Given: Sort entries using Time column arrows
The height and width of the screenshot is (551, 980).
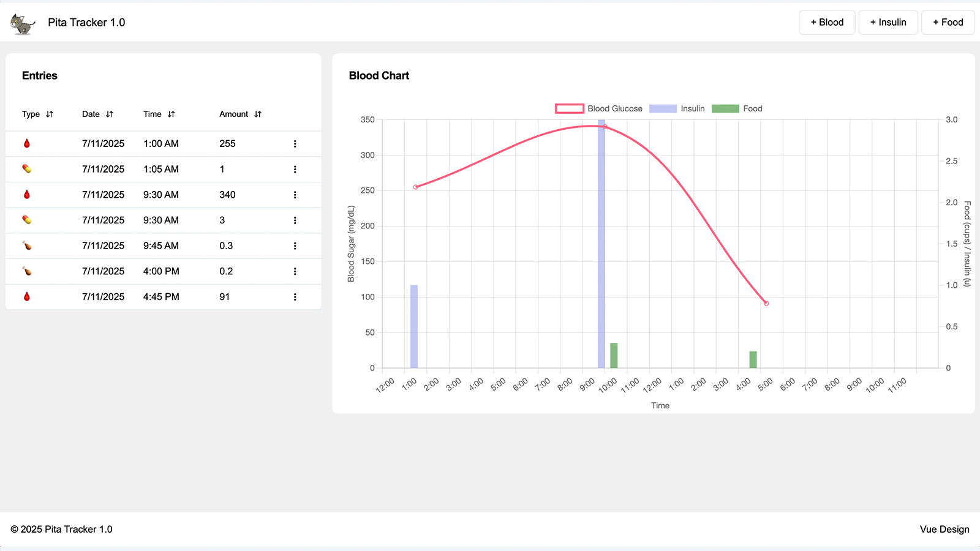Looking at the screenshot, I should tap(171, 114).
